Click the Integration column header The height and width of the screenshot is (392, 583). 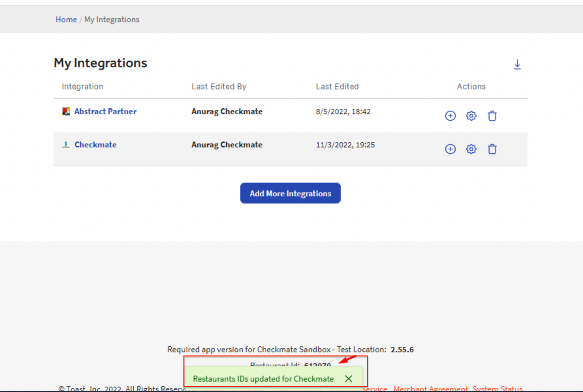[83, 87]
